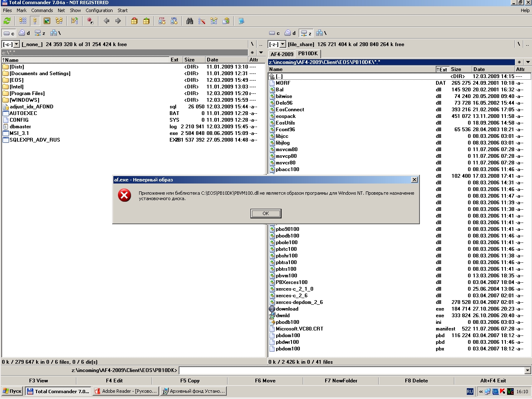Go to root with left panel backslash button
The image size is (532, 399).
point(252,44)
